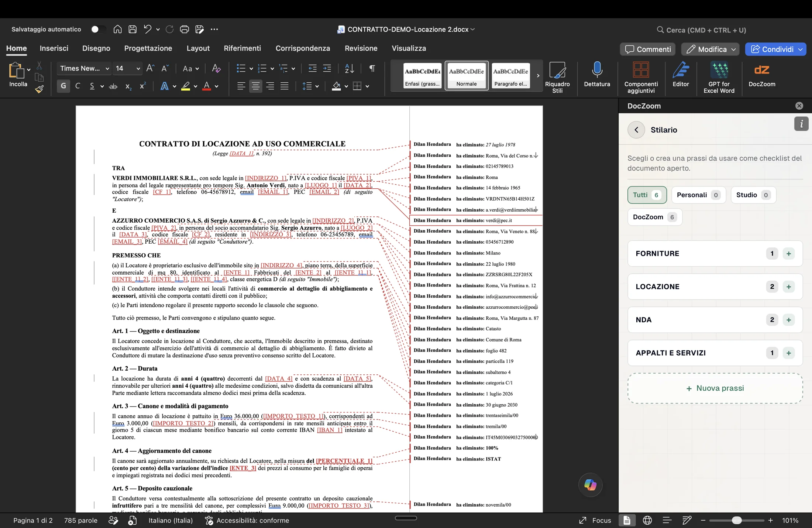Print the document
The height and width of the screenshot is (528, 812).
(184, 30)
